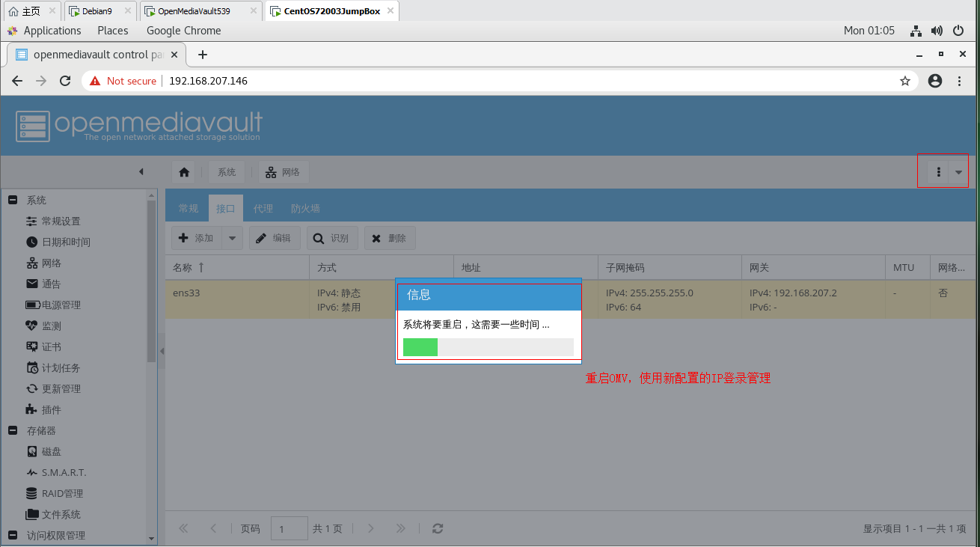Click 子网掩码 column header
The height and width of the screenshot is (547, 980).
670,267
